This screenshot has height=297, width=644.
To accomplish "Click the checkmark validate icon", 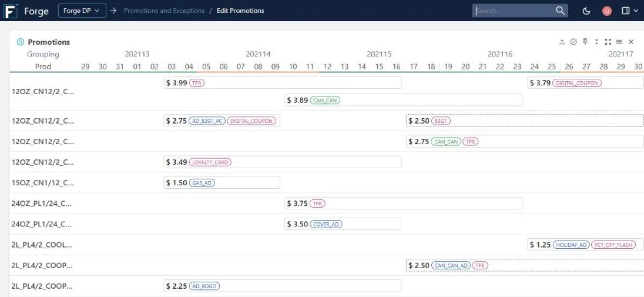I will [573, 42].
